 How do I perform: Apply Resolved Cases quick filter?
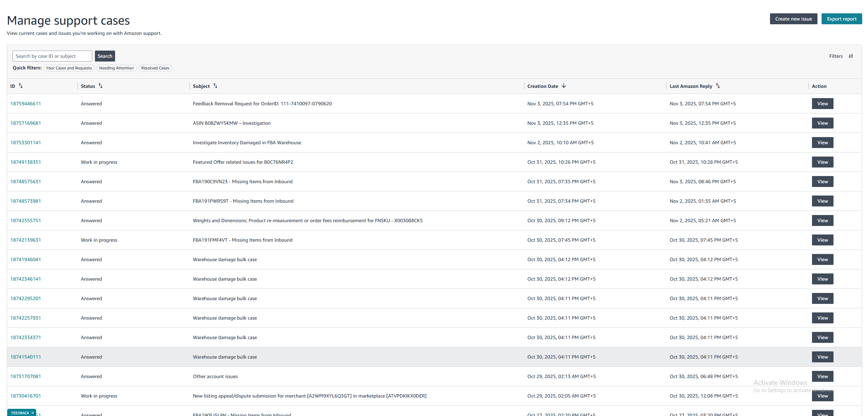tap(155, 68)
